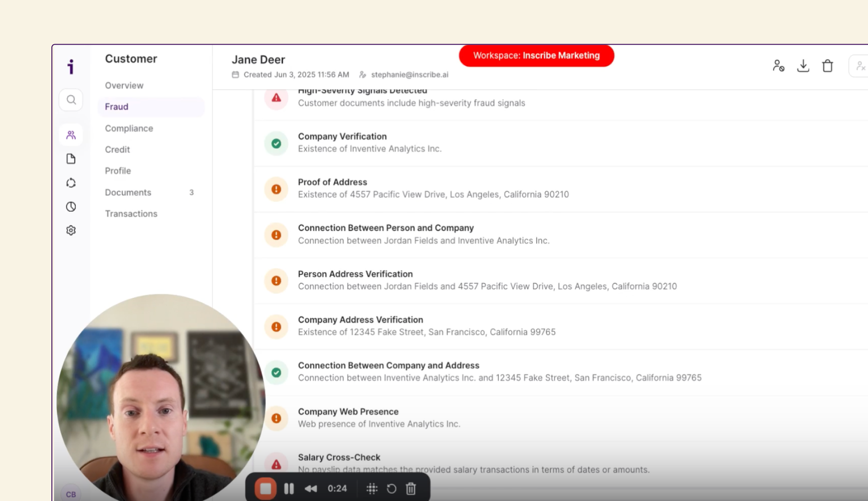Discard recording using recorder trash icon
Image resolution: width=868 pixels, height=501 pixels.
[x=411, y=488]
